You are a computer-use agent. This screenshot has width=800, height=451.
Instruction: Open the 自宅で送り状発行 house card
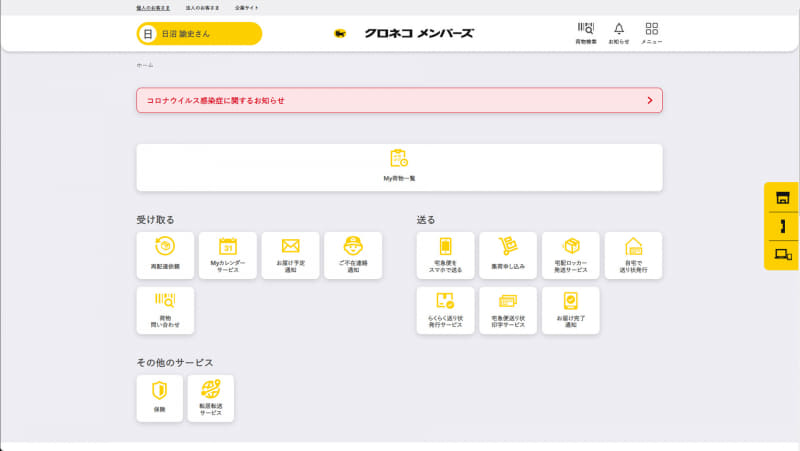[x=633, y=256]
